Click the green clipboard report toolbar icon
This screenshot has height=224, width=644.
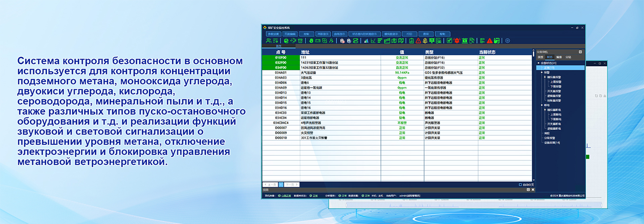[x=411, y=41]
